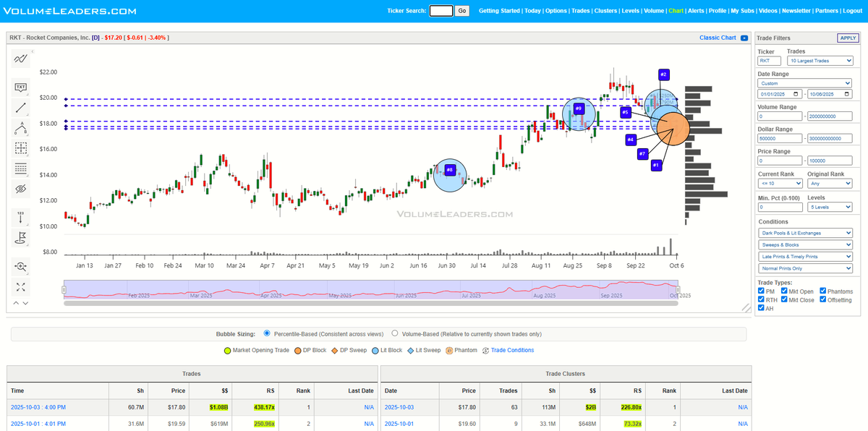Click the Ticker Search input box
The height and width of the screenshot is (431, 868).
coord(441,11)
